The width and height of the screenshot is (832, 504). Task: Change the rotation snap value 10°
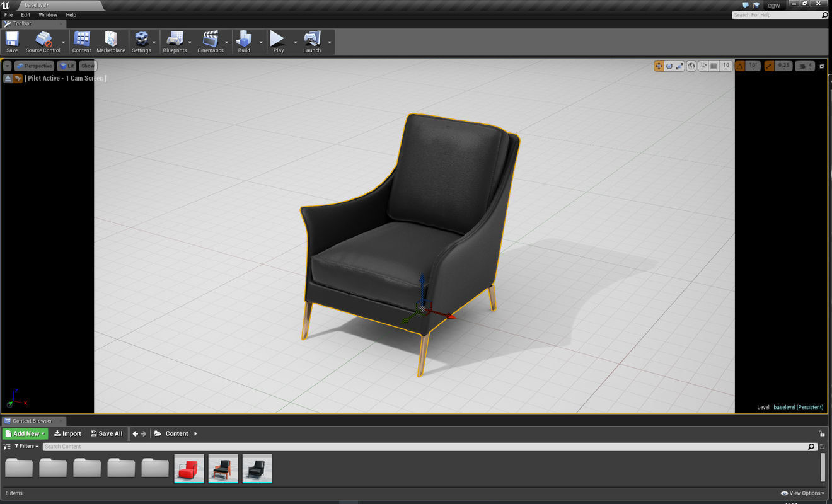click(753, 66)
